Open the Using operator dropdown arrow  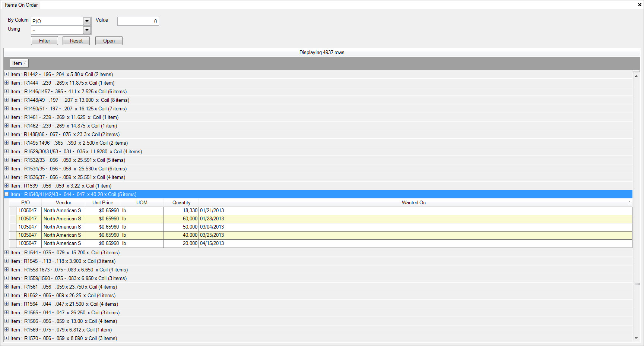click(87, 30)
